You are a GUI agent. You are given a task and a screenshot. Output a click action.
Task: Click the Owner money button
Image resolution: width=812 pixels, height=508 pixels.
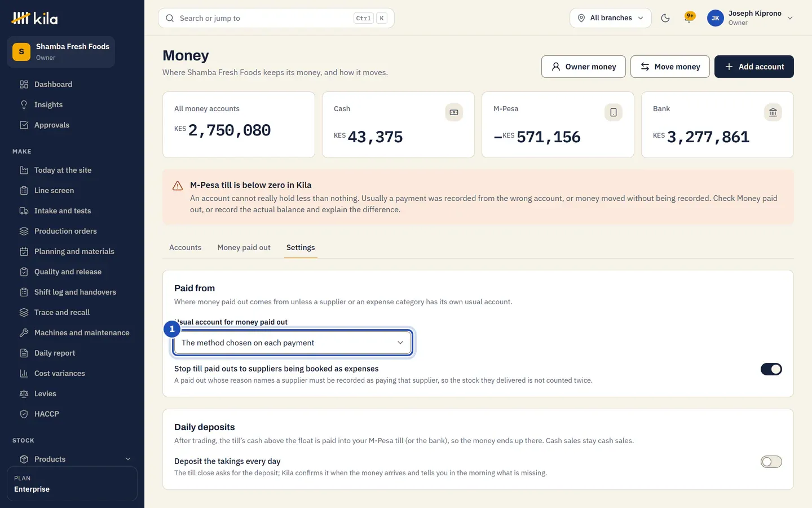click(584, 67)
